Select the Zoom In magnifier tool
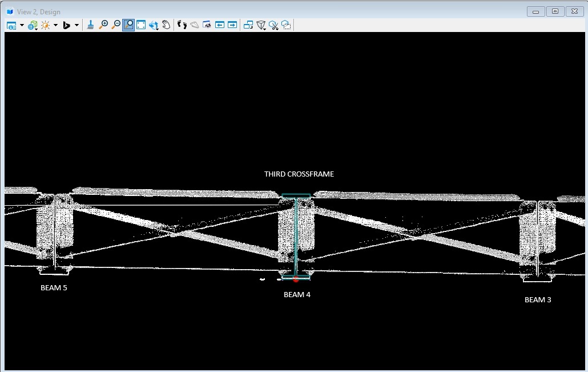 (x=103, y=25)
